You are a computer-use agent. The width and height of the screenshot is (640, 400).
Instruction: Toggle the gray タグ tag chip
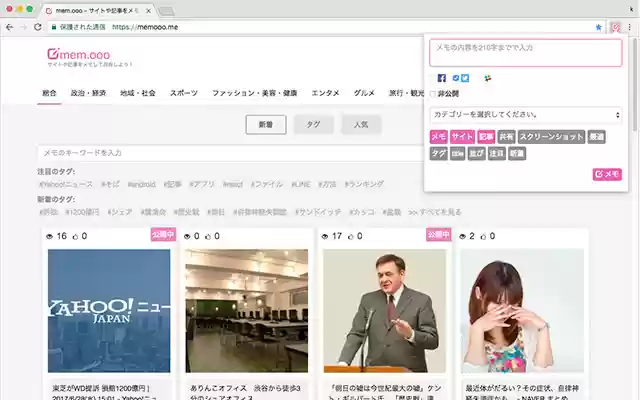pos(438,153)
